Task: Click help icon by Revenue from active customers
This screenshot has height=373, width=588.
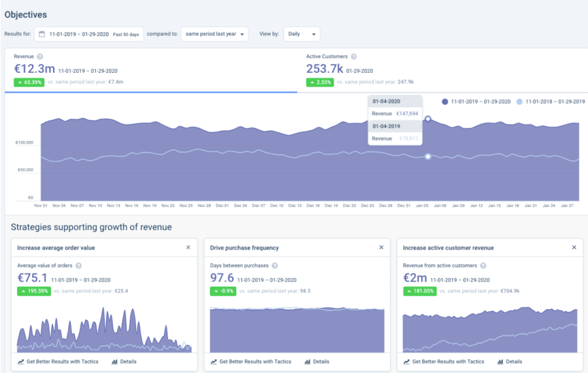Action: coord(483,266)
